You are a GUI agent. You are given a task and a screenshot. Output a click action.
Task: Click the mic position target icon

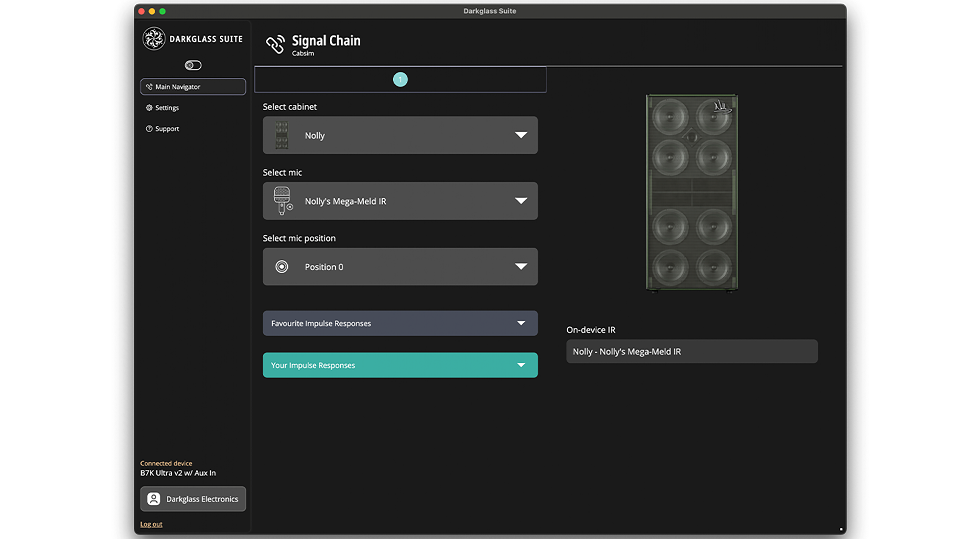click(x=281, y=266)
